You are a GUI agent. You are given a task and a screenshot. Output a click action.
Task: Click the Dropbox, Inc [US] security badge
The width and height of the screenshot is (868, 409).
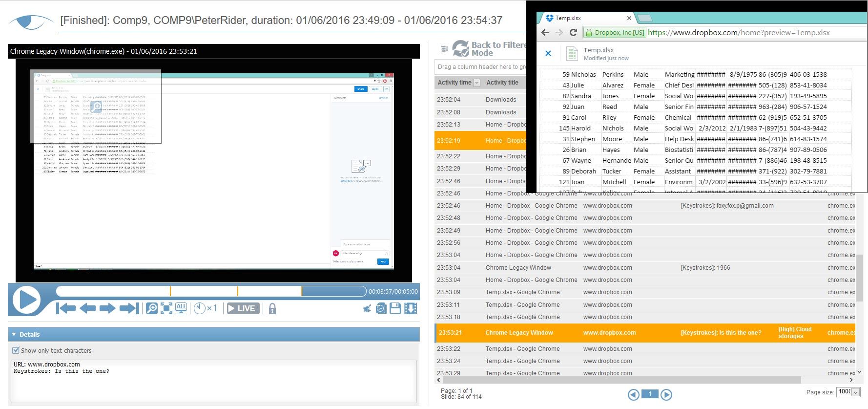(x=615, y=33)
